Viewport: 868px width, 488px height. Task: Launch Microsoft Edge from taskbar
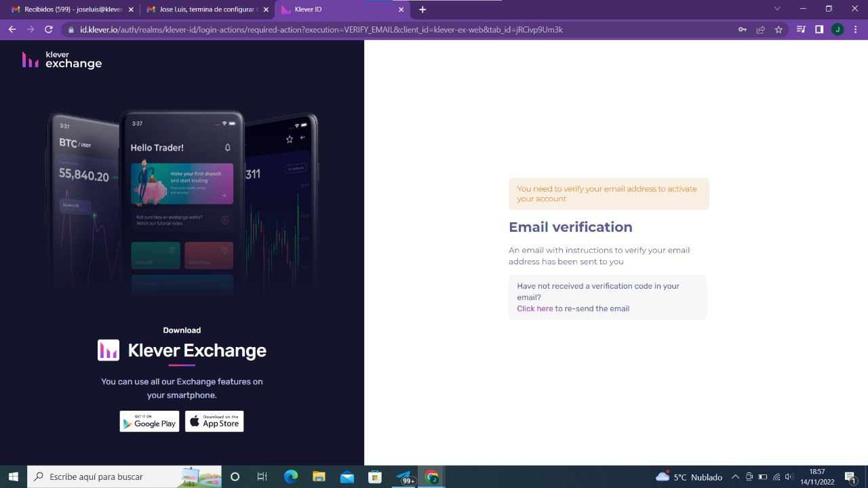291,476
